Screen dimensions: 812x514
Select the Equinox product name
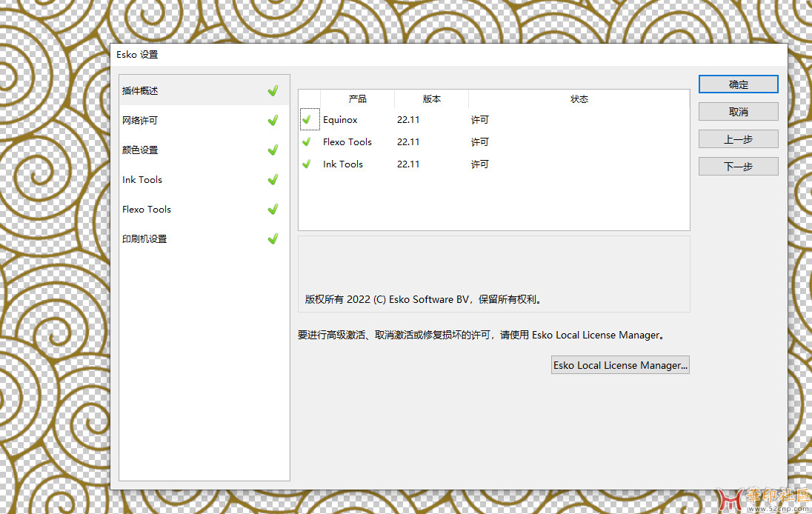[340, 119]
